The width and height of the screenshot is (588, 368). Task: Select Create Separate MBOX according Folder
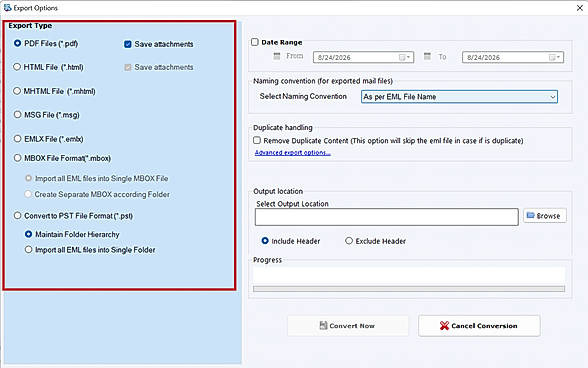(28, 194)
